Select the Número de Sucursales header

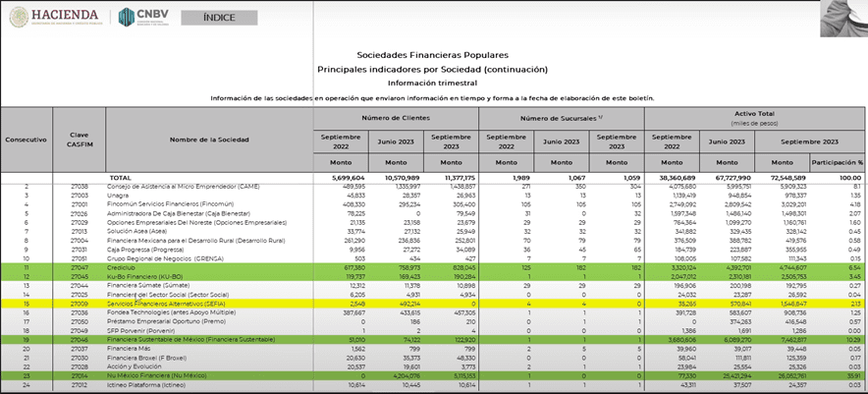tap(561, 117)
